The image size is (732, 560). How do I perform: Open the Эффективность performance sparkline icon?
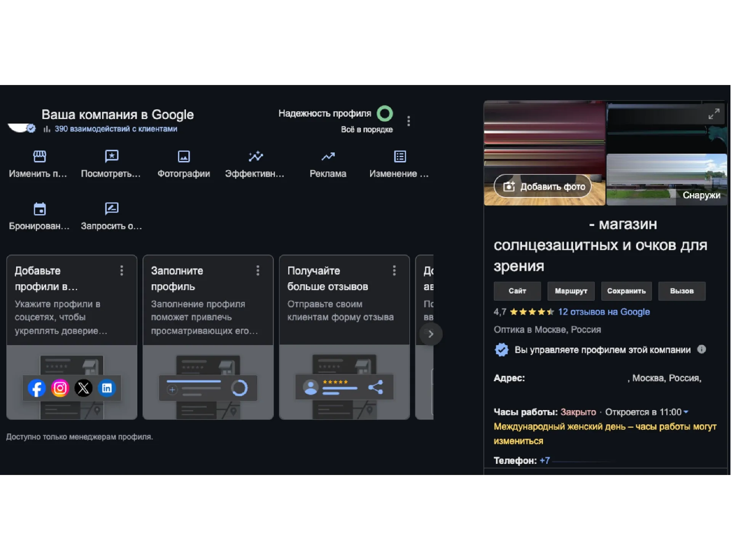click(255, 156)
